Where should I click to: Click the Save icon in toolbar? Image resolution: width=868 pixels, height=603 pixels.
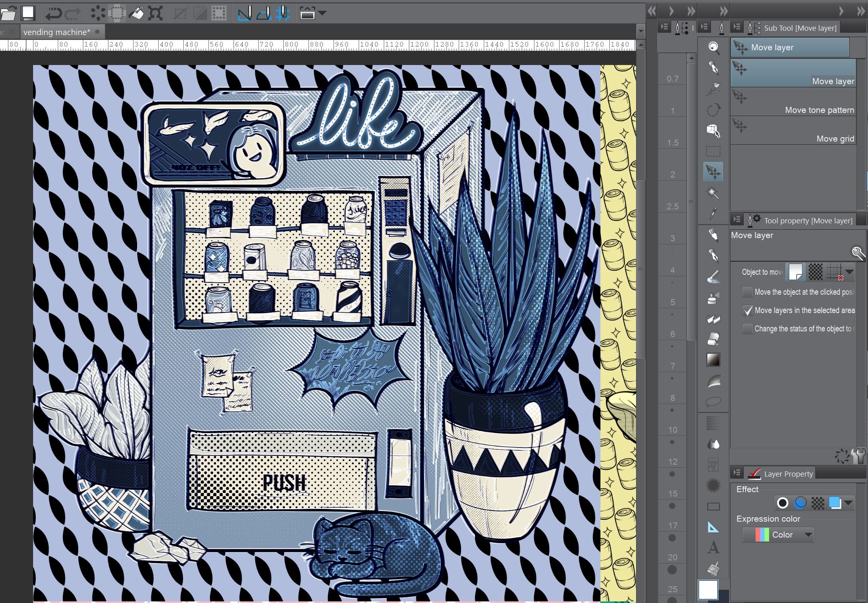28,13
